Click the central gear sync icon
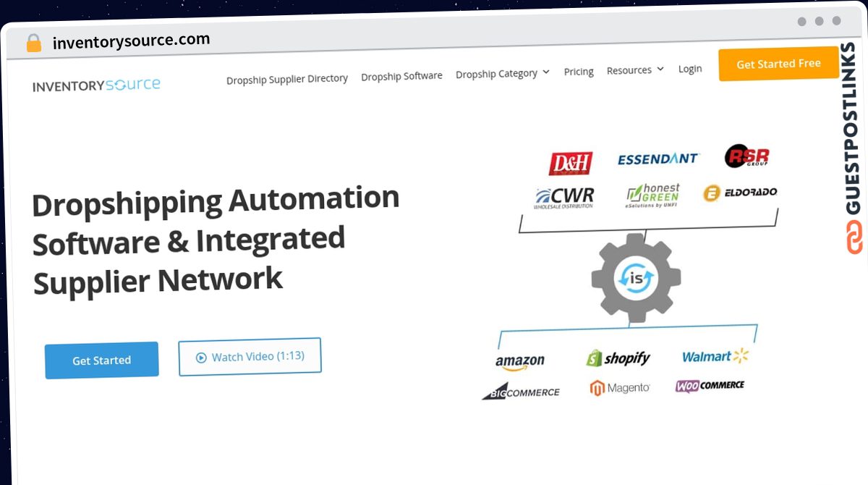 636,277
